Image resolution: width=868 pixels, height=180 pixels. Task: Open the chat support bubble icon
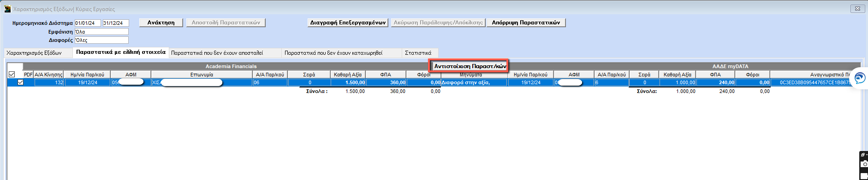pyautogui.click(x=860, y=78)
